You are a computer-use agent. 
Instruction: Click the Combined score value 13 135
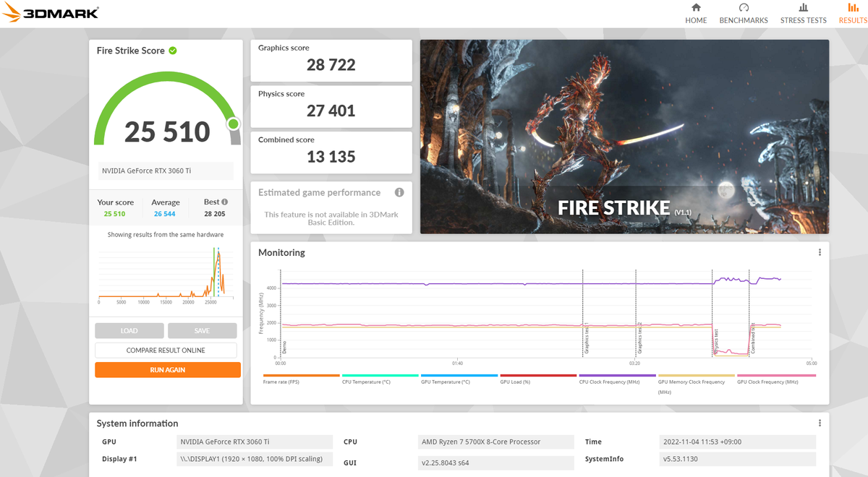(331, 157)
